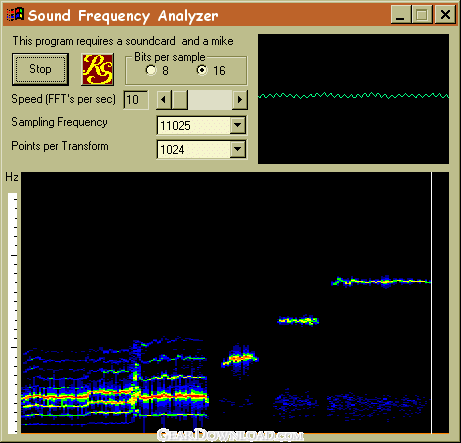Click the white cursor line in spectrogram
This screenshot has width=461, height=443.
[x=431, y=303]
